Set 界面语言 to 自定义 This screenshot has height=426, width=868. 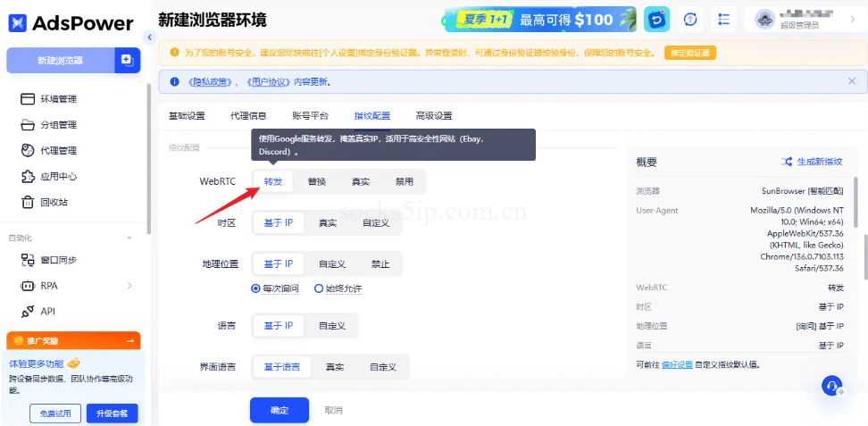tap(383, 367)
